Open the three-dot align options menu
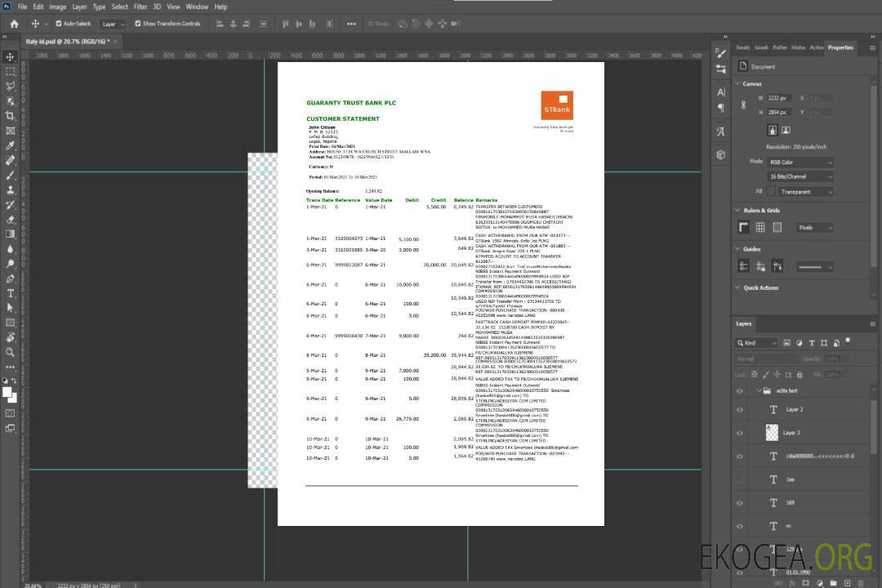882x588 pixels. 351,24
